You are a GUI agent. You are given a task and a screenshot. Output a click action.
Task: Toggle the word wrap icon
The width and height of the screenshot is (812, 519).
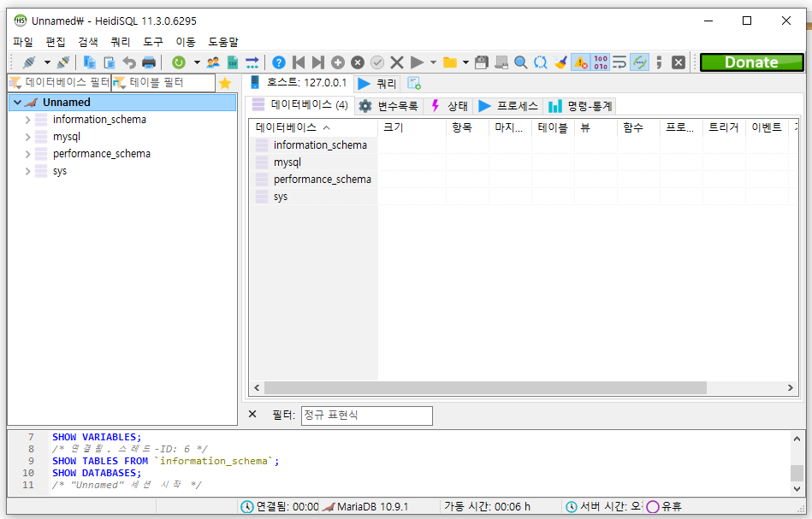[x=619, y=62]
